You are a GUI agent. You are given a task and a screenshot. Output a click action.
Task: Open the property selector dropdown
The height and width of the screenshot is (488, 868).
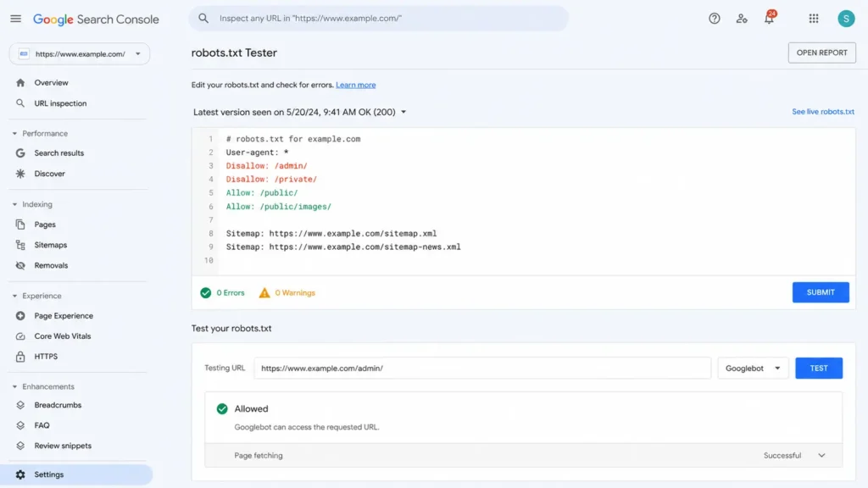tap(79, 53)
